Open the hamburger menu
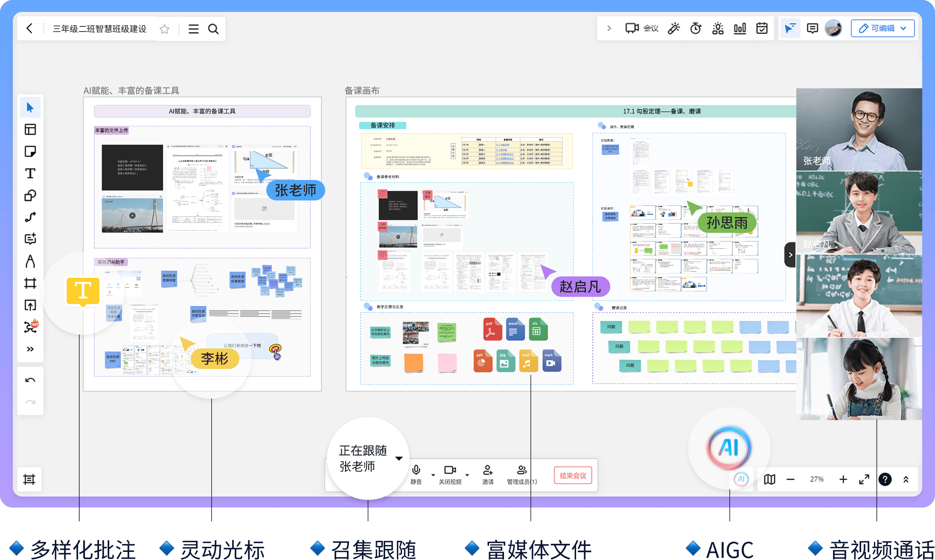The height and width of the screenshot is (560, 935). [193, 29]
